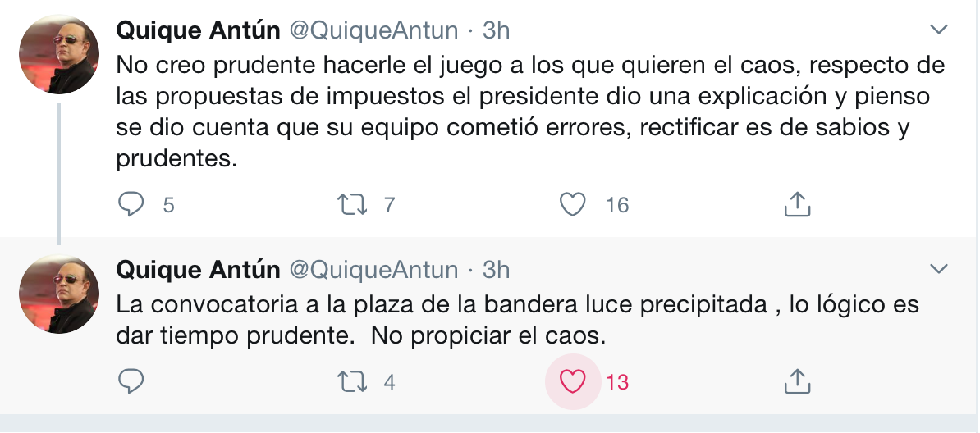Like the first tweet with 16 likes
Image resolution: width=980 pixels, height=433 pixels.
[572, 204]
